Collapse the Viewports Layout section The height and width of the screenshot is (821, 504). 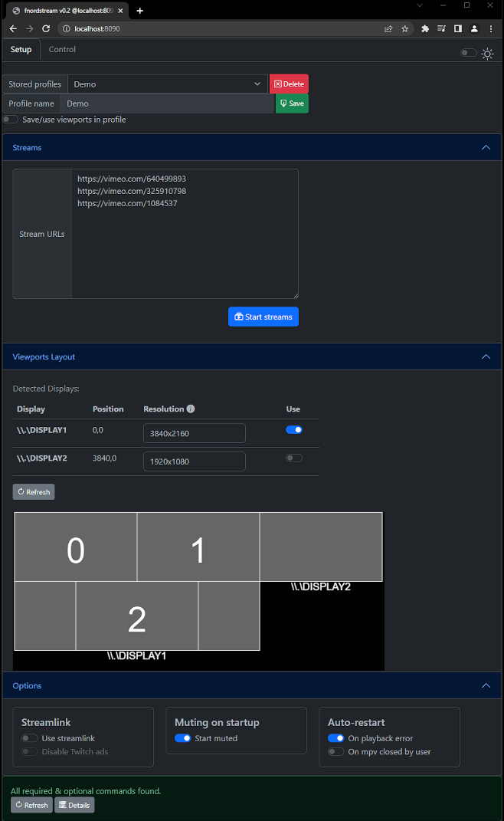tap(486, 356)
